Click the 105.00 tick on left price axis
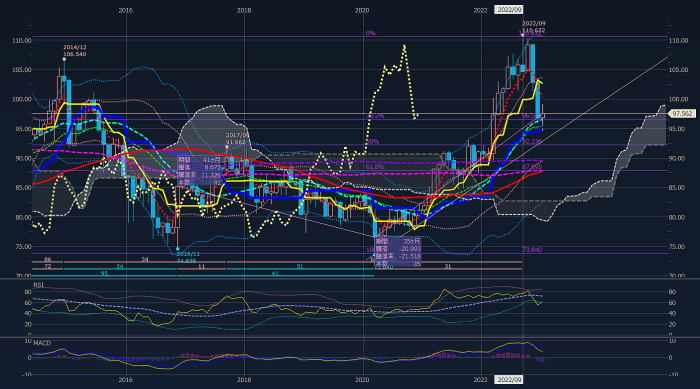This screenshot has width=700, height=389. [x=21, y=70]
